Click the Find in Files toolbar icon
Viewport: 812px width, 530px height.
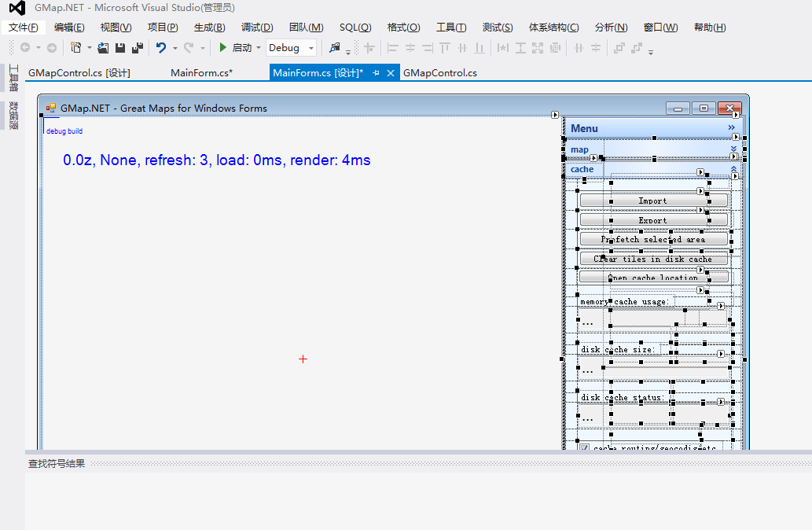335,48
